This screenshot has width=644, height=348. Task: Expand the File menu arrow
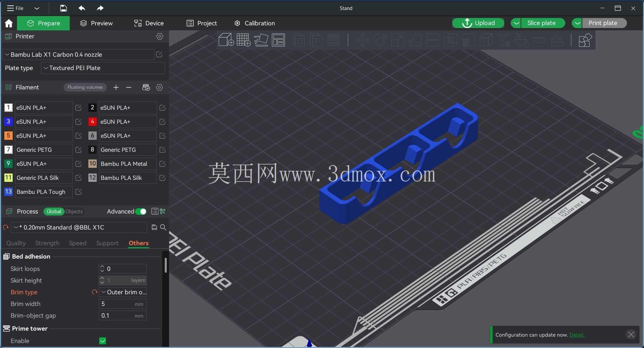coord(37,8)
